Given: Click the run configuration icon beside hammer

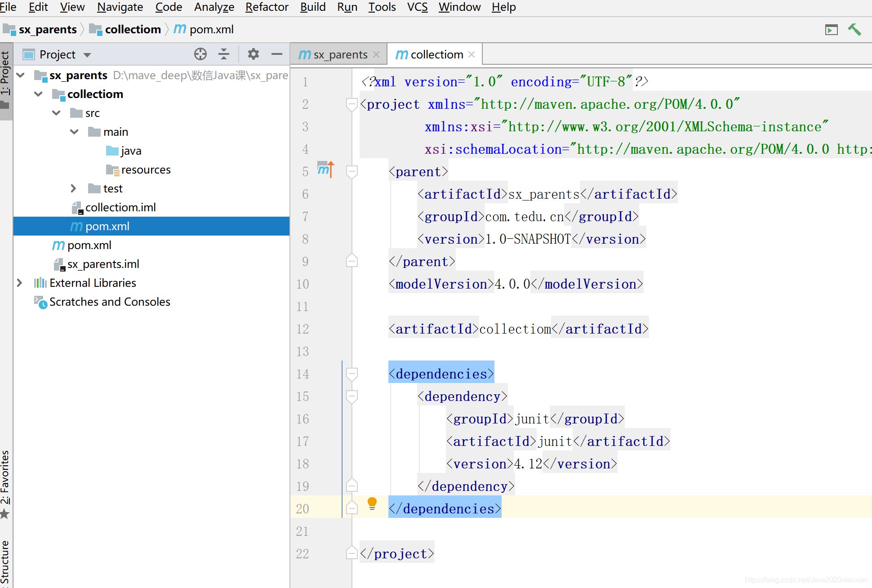Looking at the screenshot, I should (x=831, y=30).
